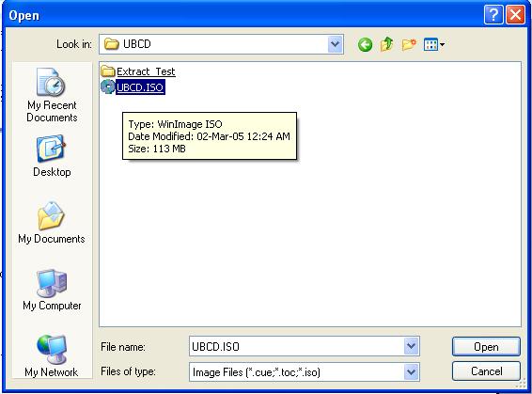Click the Cancel button

pyautogui.click(x=486, y=371)
